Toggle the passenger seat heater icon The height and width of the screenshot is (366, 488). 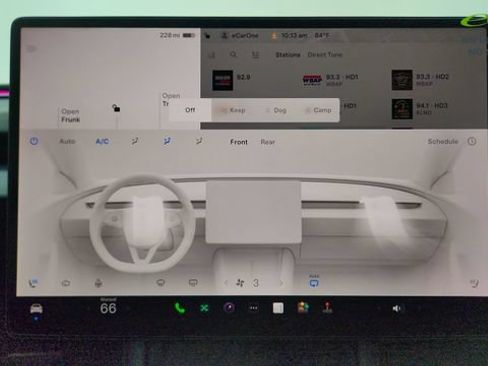tap(474, 283)
